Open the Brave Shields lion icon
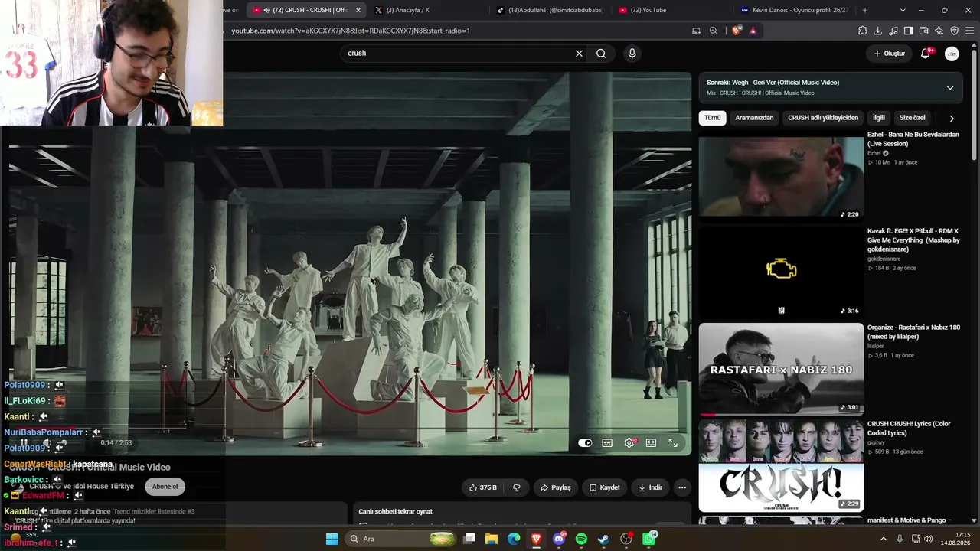The image size is (980, 551). (x=737, y=31)
